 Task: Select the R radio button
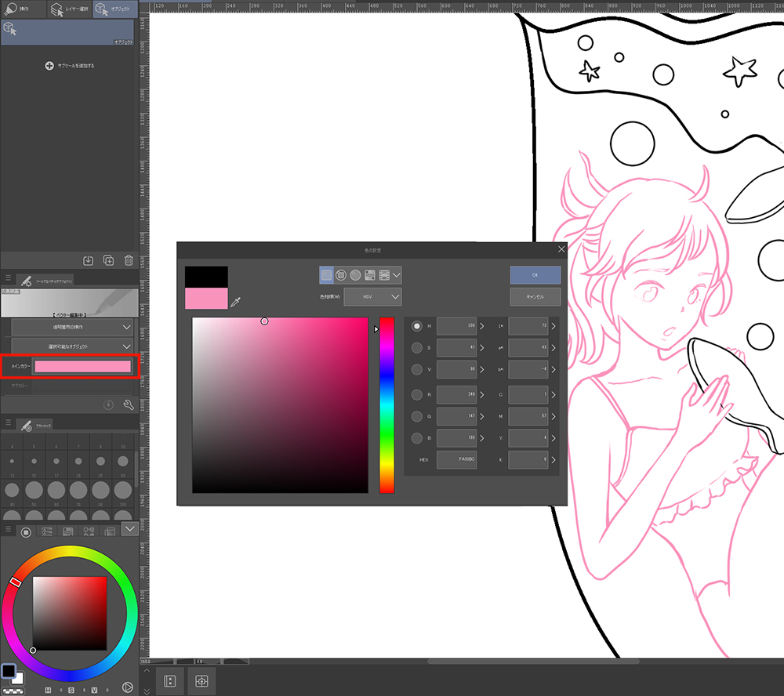tap(417, 395)
